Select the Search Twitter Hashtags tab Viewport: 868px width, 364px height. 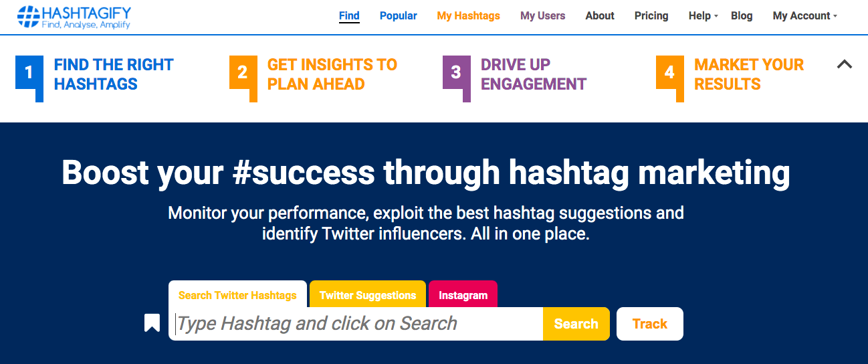tap(237, 295)
